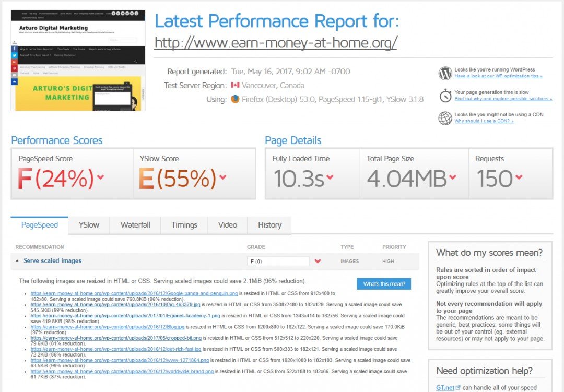Click the TYPE column header
The height and width of the screenshot is (392, 564).
coord(347,247)
